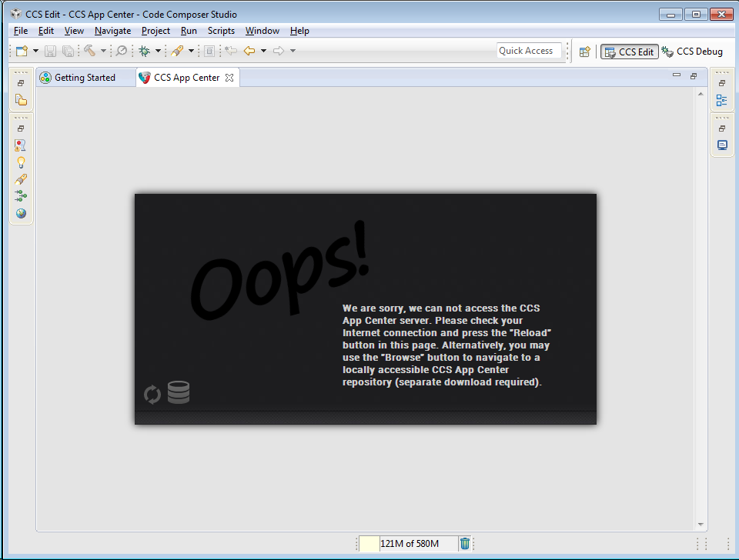739x560 pixels.
Task: Open the New wizard dropdown arrow
Action: (35, 51)
